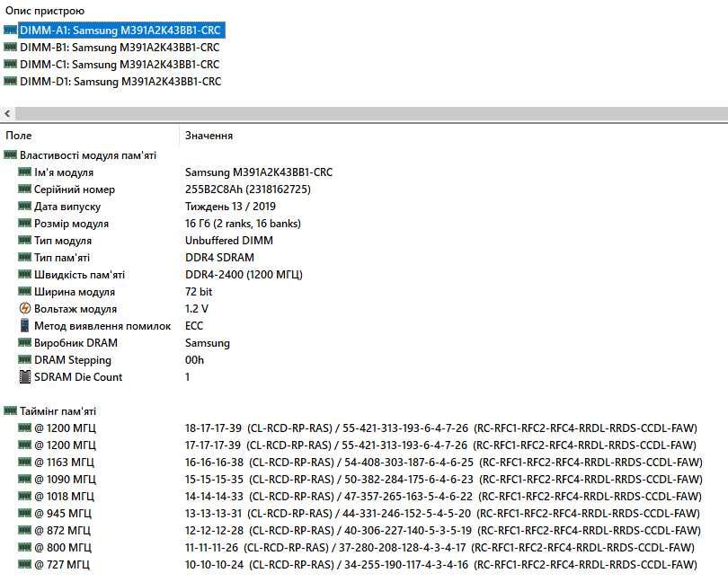Select the 'Властивості модуля пам'яті' group heading

pyautogui.click(x=88, y=155)
